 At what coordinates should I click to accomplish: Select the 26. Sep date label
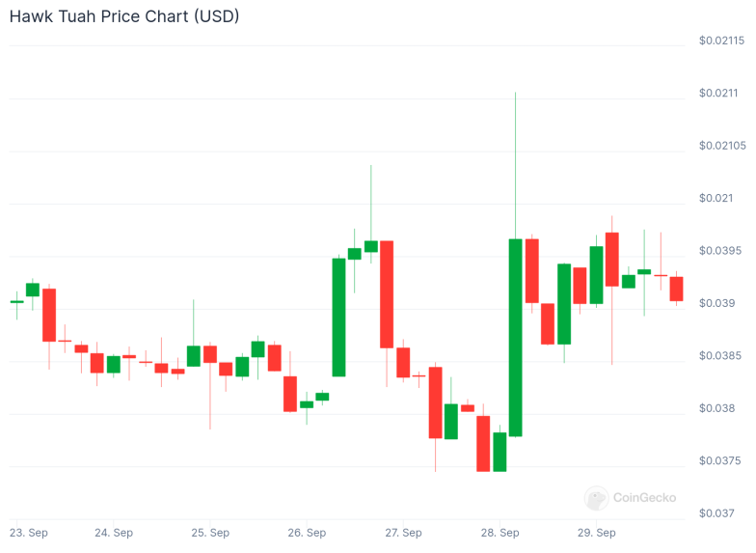pos(307,533)
